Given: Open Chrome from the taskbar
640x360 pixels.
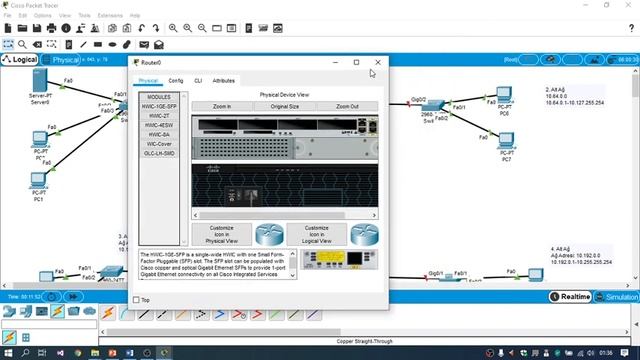Looking at the screenshot, I should click(x=78, y=353).
